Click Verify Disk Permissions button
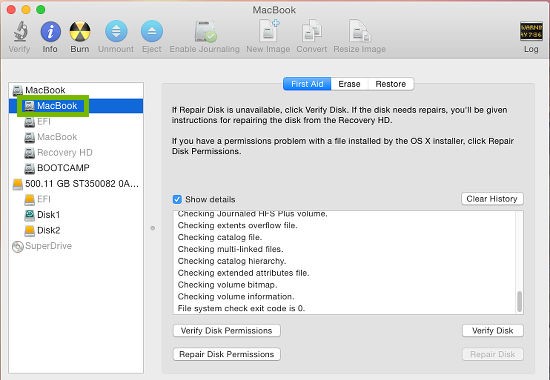 pyautogui.click(x=227, y=331)
